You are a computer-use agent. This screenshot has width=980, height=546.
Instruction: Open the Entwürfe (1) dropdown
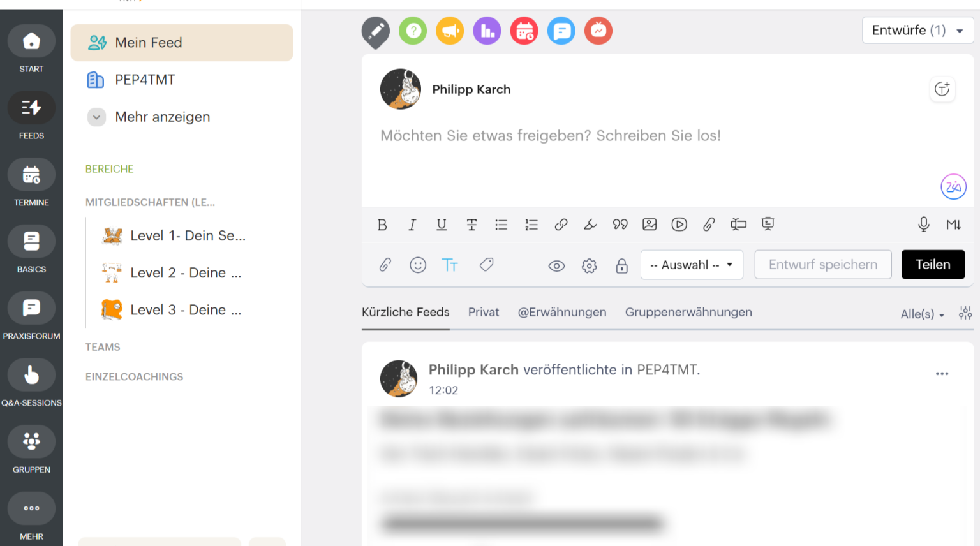(917, 31)
